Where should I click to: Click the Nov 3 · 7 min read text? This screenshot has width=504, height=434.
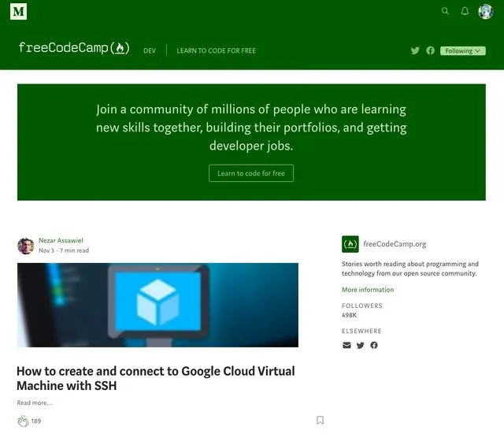(x=64, y=250)
